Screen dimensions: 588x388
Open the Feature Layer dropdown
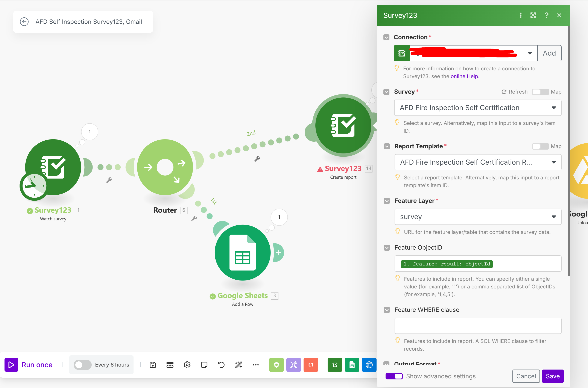tap(478, 217)
